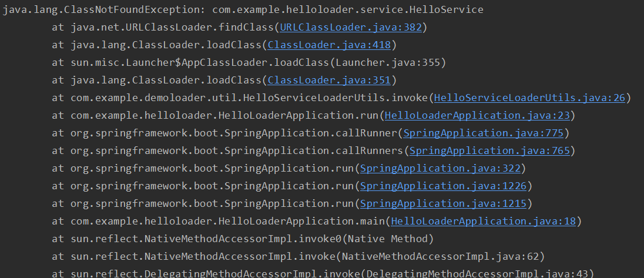Click the HelloServiceLoaderUtils.invoke method text
Screen dimensions: 644x278
pos(336,98)
